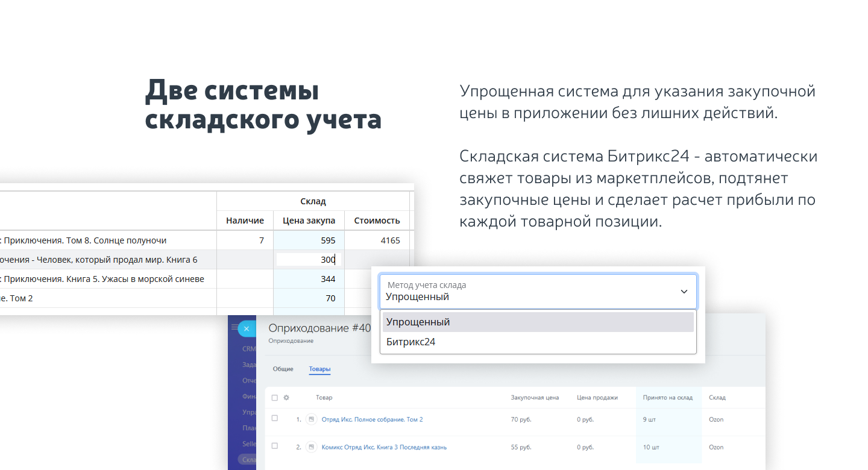Click the Принято на склад cell showing 9 шт
Image resolution: width=868 pixels, height=470 pixels.
pyautogui.click(x=650, y=419)
